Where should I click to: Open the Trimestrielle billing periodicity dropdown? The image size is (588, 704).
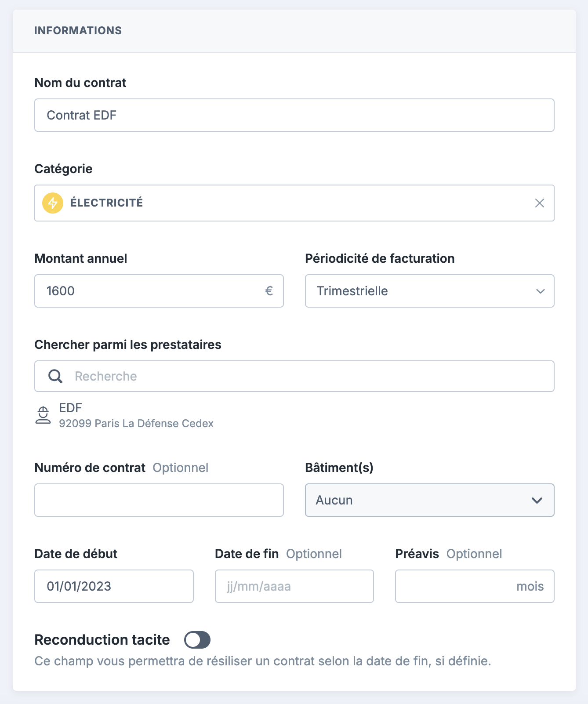click(430, 291)
